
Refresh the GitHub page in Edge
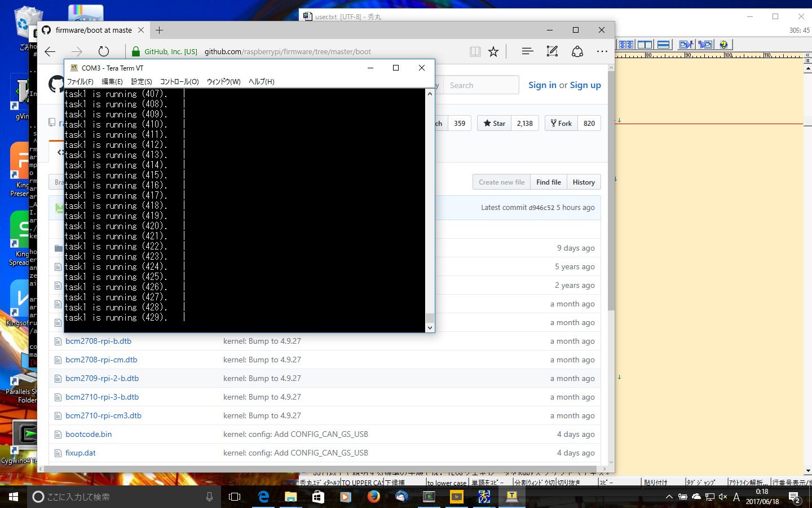[x=103, y=51]
